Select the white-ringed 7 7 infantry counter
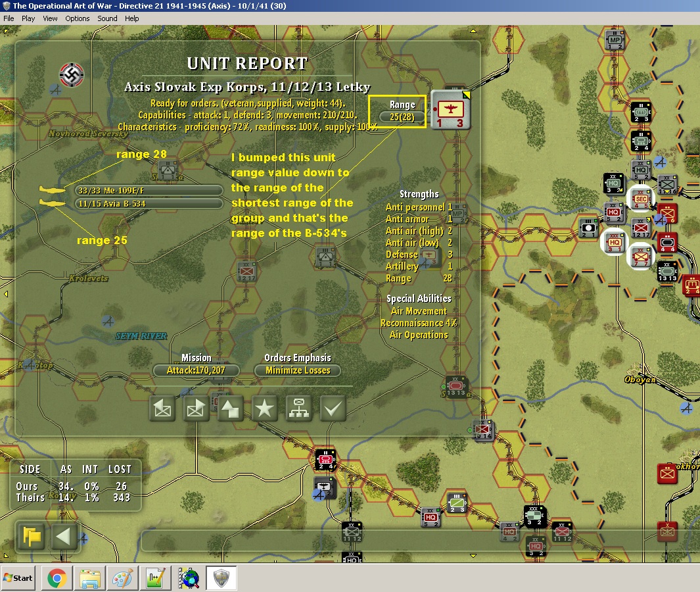Viewport: 700px width, 592px height. point(641,257)
